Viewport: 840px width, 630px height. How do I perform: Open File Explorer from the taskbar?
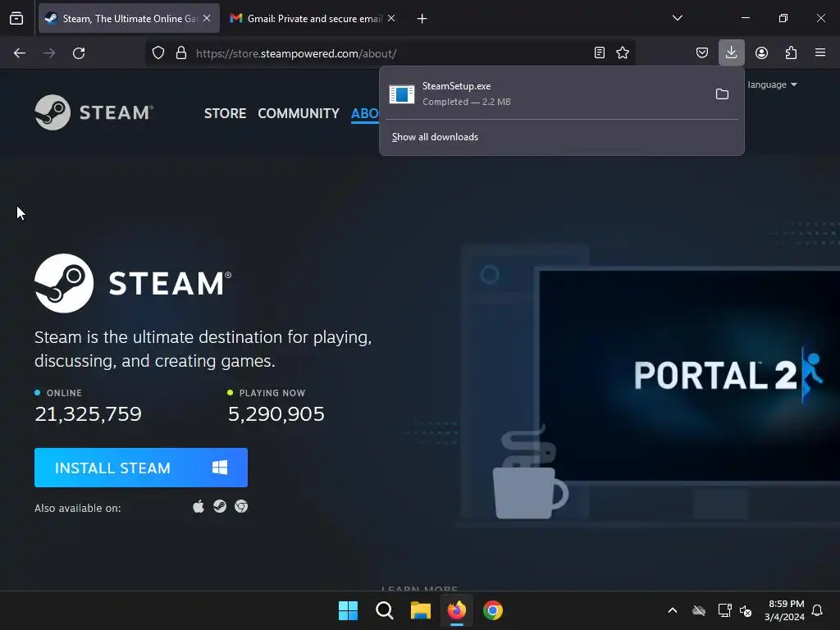pyautogui.click(x=421, y=610)
